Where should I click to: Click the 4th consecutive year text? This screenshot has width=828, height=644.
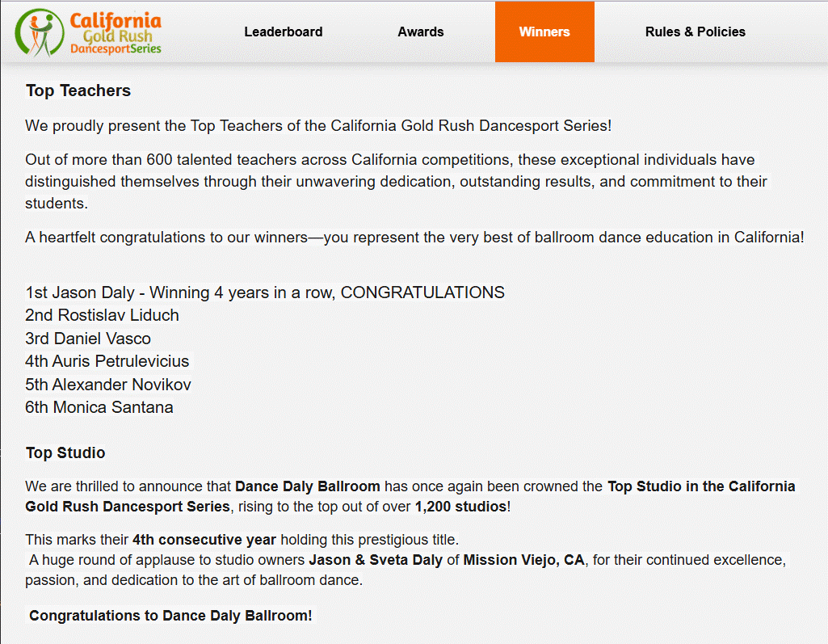click(204, 539)
